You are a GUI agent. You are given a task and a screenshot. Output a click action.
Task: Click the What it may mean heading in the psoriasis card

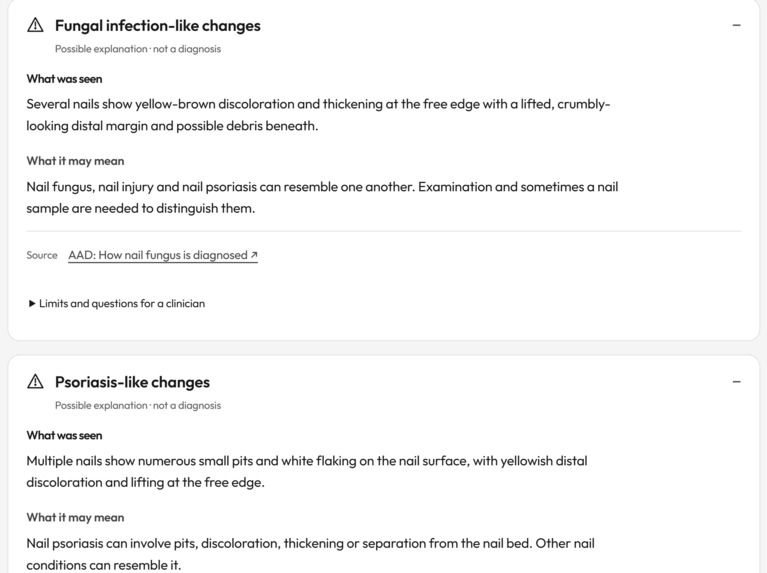coord(75,518)
